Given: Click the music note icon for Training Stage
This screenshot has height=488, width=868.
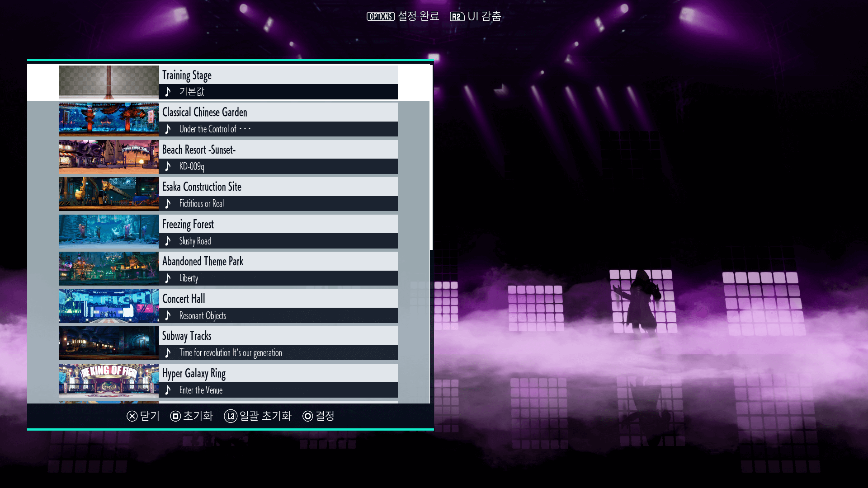Looking at the screenshot, I should point(168,92).
